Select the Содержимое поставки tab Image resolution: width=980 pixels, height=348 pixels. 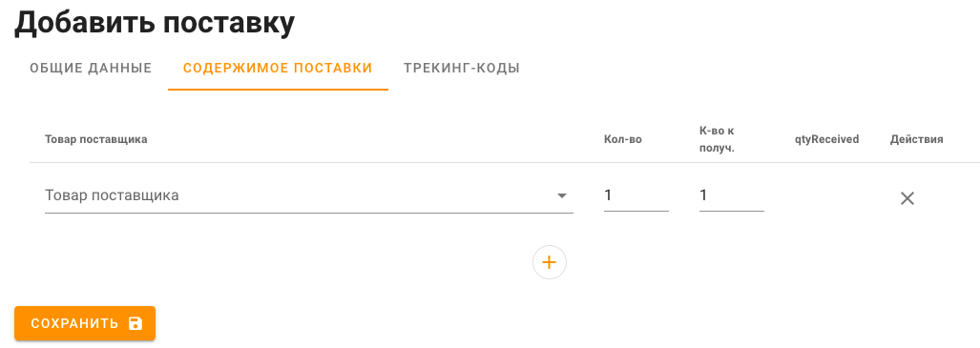point(278,68)
